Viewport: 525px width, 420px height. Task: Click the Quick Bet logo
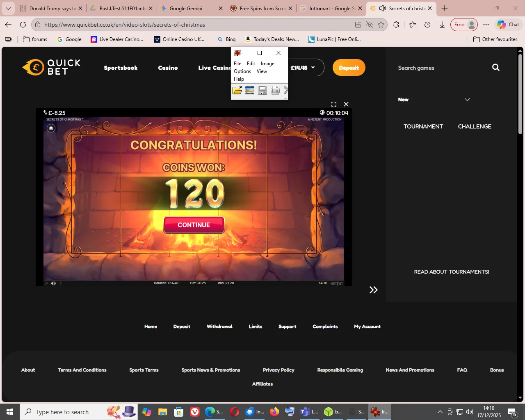(51, 67)
